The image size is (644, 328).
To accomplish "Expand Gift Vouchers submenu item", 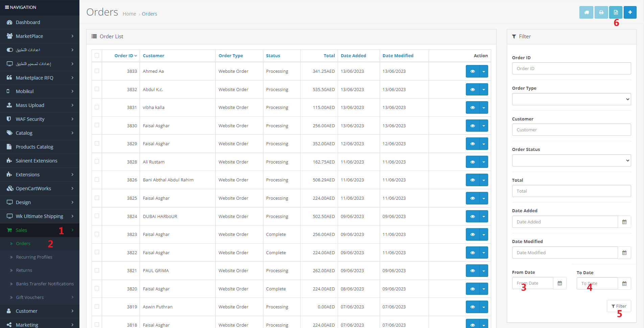I will pyautogui.click(x=40, y=298).
